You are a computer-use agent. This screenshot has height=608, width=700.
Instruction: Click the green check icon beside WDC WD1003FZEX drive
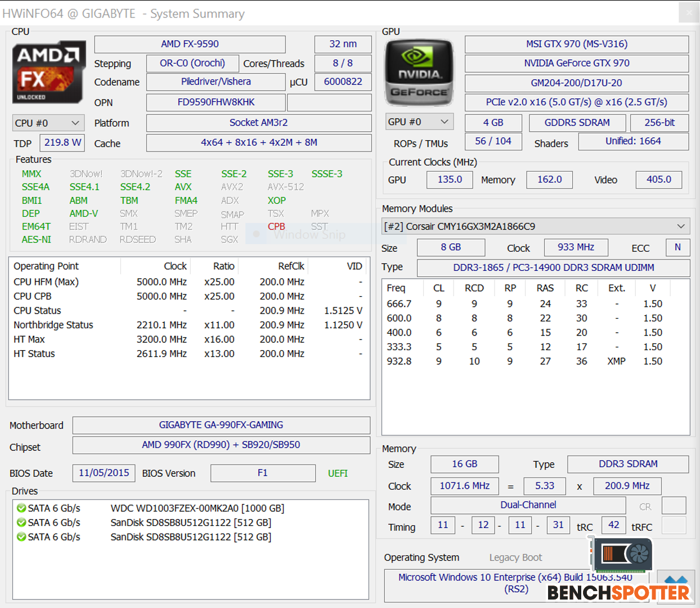click(21, 508)
